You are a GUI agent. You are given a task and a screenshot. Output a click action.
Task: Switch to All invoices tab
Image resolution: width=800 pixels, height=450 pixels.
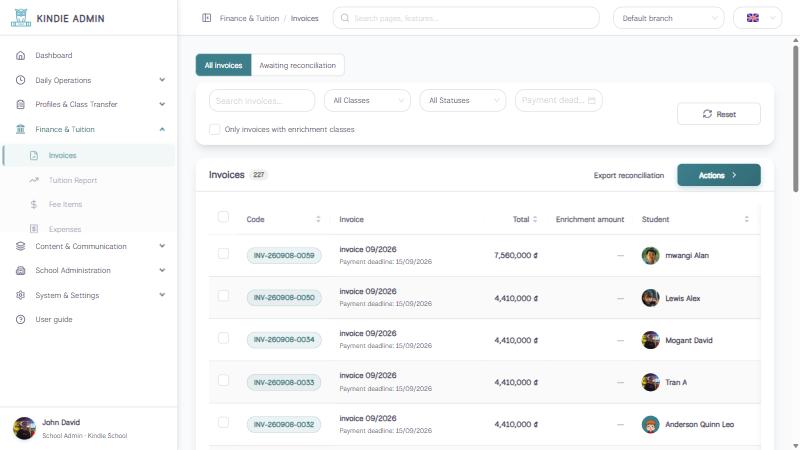(223, 65)
